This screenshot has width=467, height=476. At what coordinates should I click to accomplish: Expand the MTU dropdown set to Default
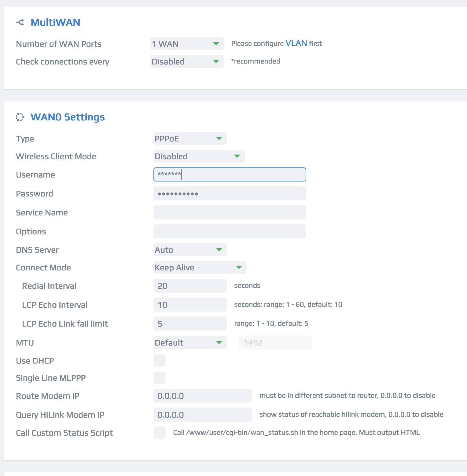pyautogui.click(x=189, y=342)
